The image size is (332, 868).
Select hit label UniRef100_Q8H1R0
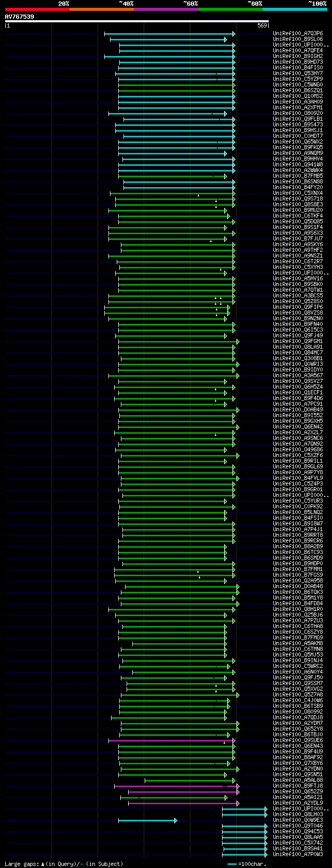pyautogui.click(x=298, y=609)
